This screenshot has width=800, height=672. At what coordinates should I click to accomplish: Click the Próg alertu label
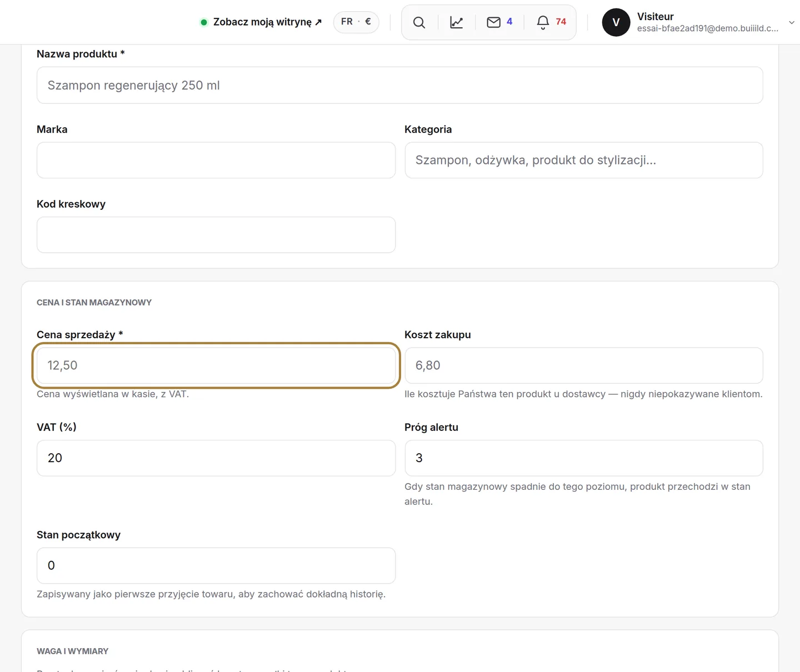click(432, 427)
